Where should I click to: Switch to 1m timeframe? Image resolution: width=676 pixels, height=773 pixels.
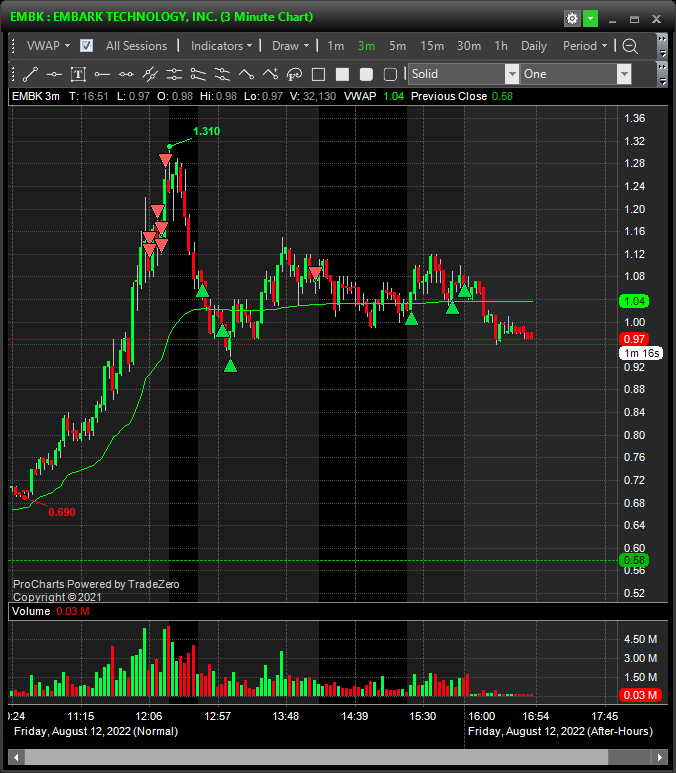click(335, 46)
